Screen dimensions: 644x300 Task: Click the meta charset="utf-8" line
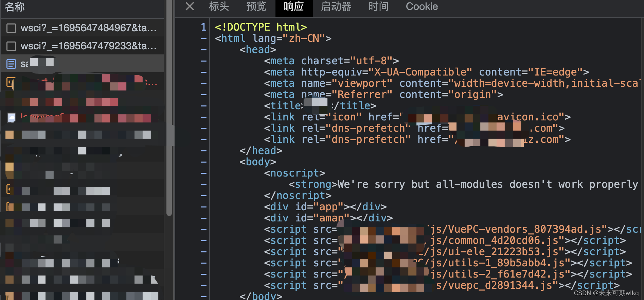tap(332, 61)
